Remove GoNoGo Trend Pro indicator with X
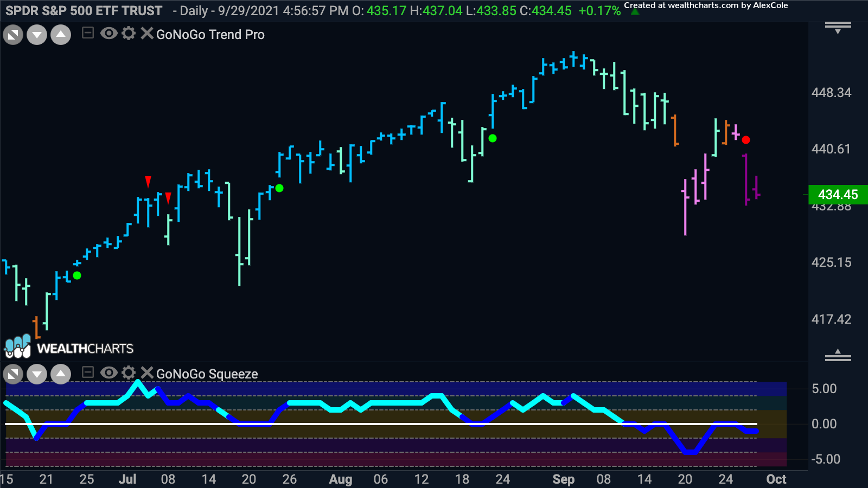The height and width of the screenshot is (488, 868). coord(146,34)
